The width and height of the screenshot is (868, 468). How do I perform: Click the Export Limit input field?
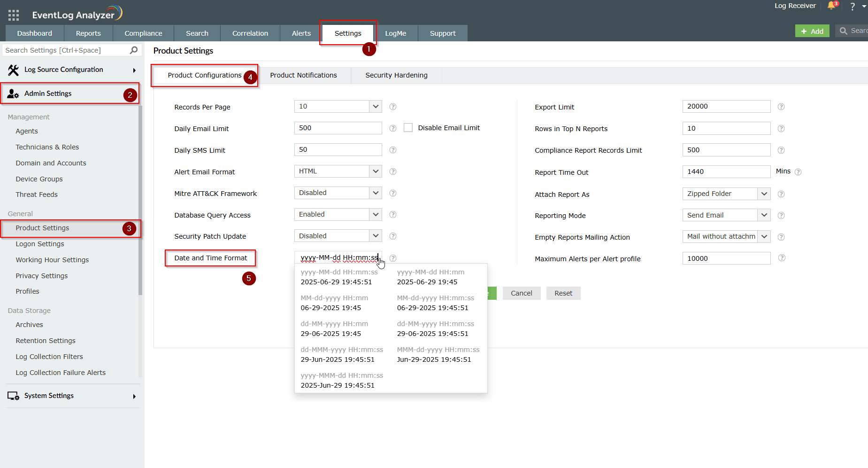click(727, 107)
